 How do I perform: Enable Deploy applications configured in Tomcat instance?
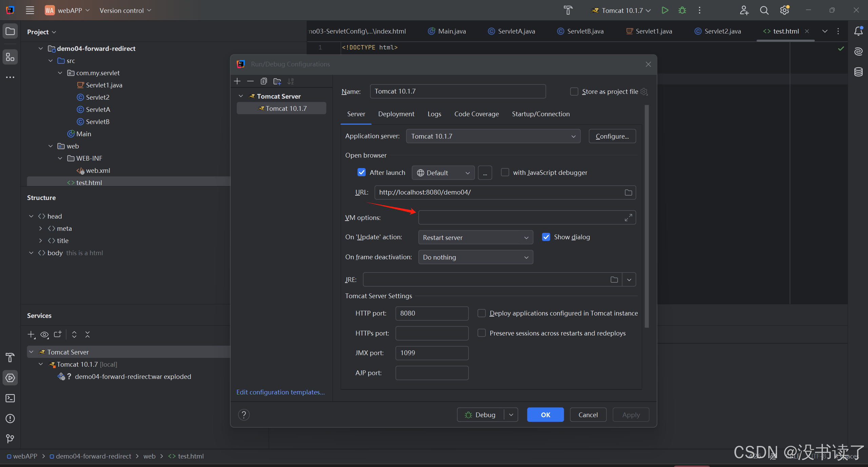[x=481, y=313]
